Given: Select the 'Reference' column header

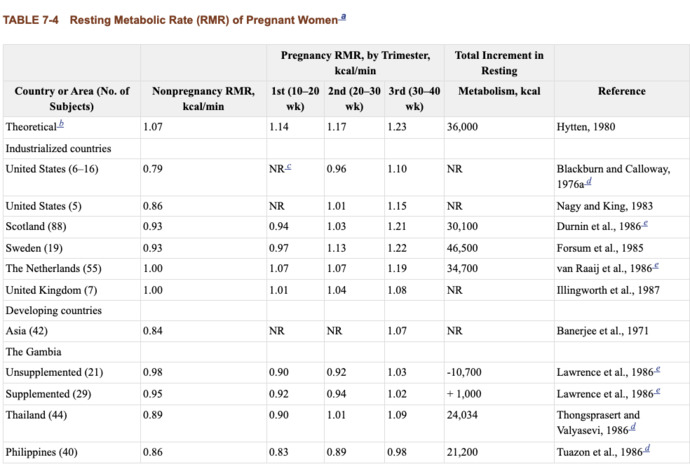Looking at the screenshot, I should pyautogui.click(x=621, y=91).
